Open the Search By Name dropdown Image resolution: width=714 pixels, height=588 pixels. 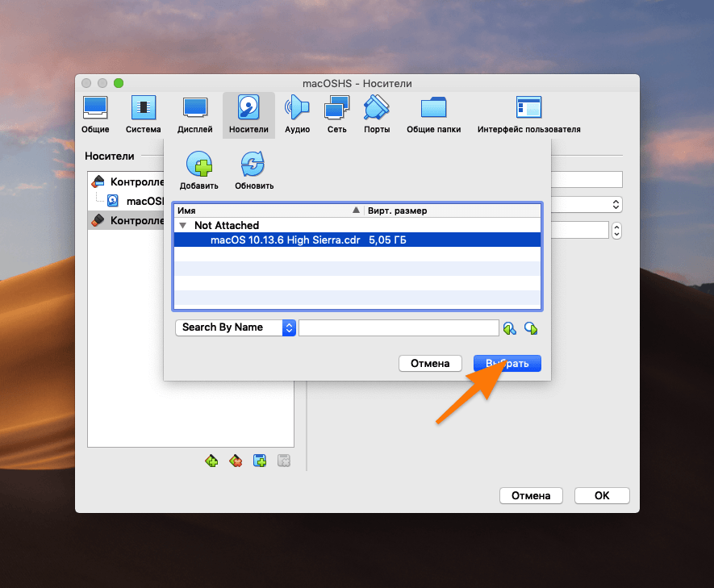pyautogui.click(x=236, y=327)
